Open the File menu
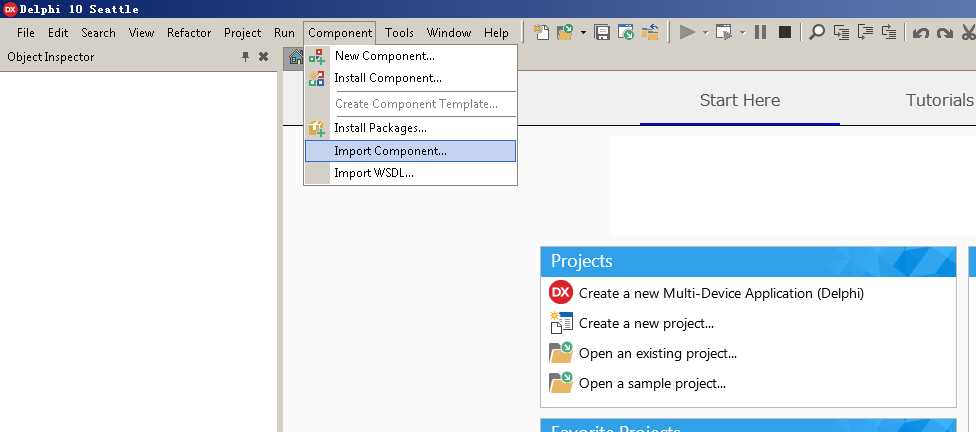The height and width of the screenshot is (432, 976). [26, 32]
